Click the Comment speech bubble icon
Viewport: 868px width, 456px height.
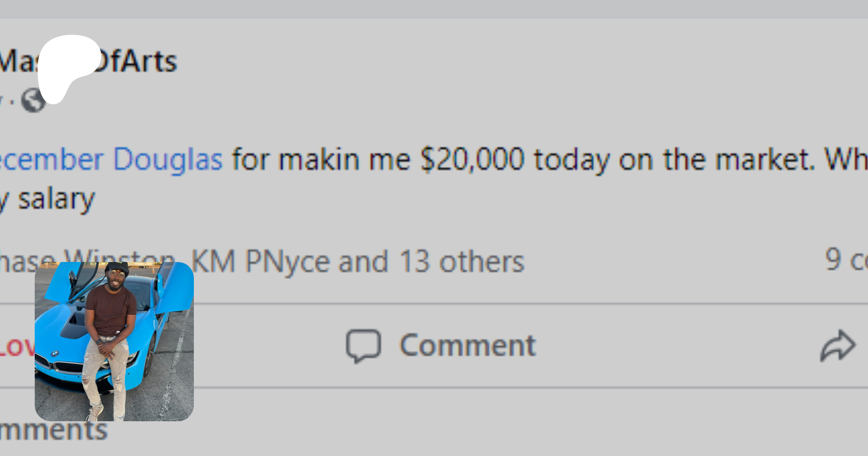pyautogui.click(x=363, y=345)
